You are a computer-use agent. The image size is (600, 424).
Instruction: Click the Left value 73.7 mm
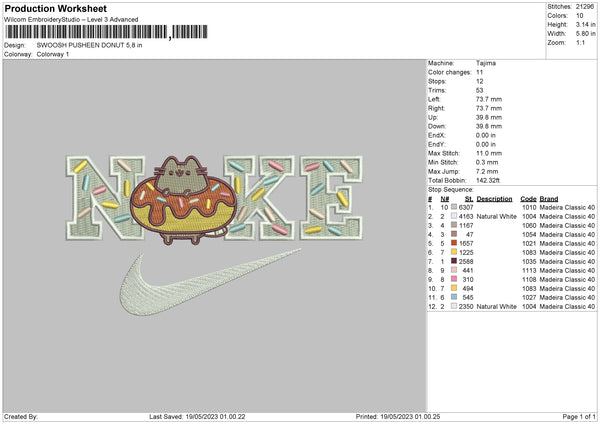(x=489, y=99)
